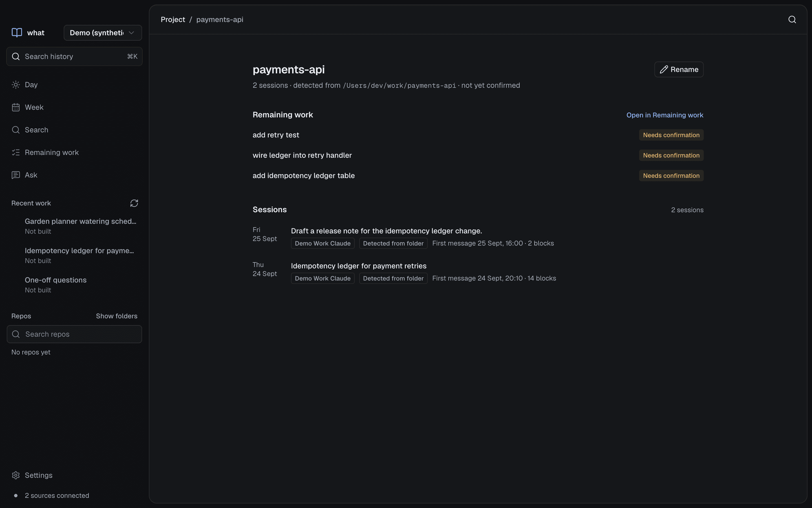Click Show folders in Repos section

(116, 316)
